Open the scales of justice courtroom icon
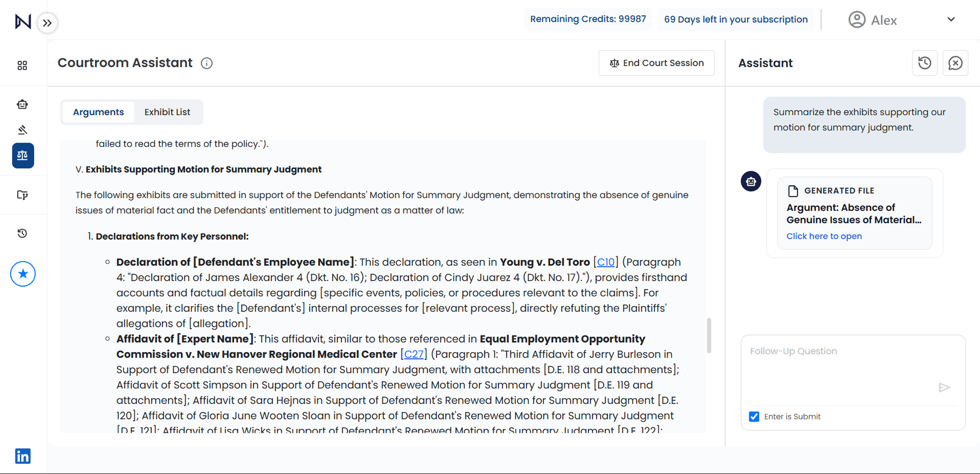Screen dimensions: 980x474 [23, 156]
